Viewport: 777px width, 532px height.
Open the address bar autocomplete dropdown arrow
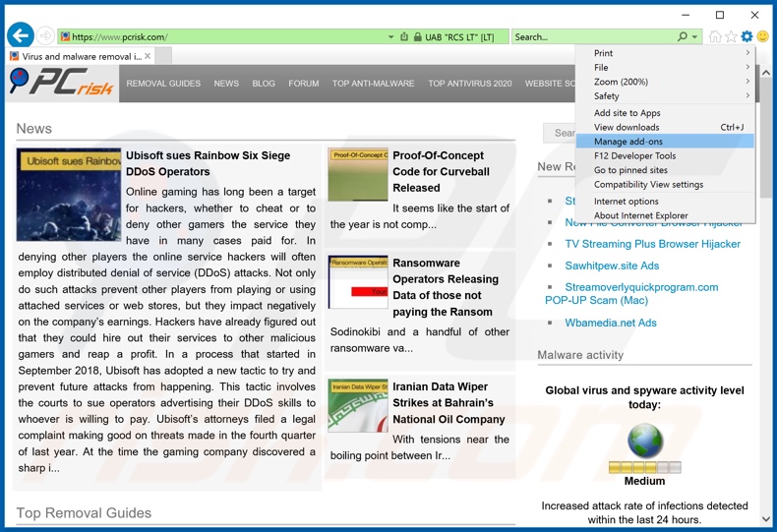tap(390, 36)
